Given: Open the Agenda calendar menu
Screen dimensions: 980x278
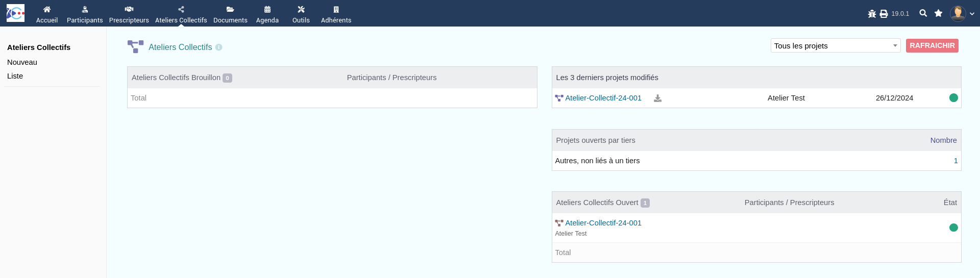Looking at the screenshot, I should 267,14.
